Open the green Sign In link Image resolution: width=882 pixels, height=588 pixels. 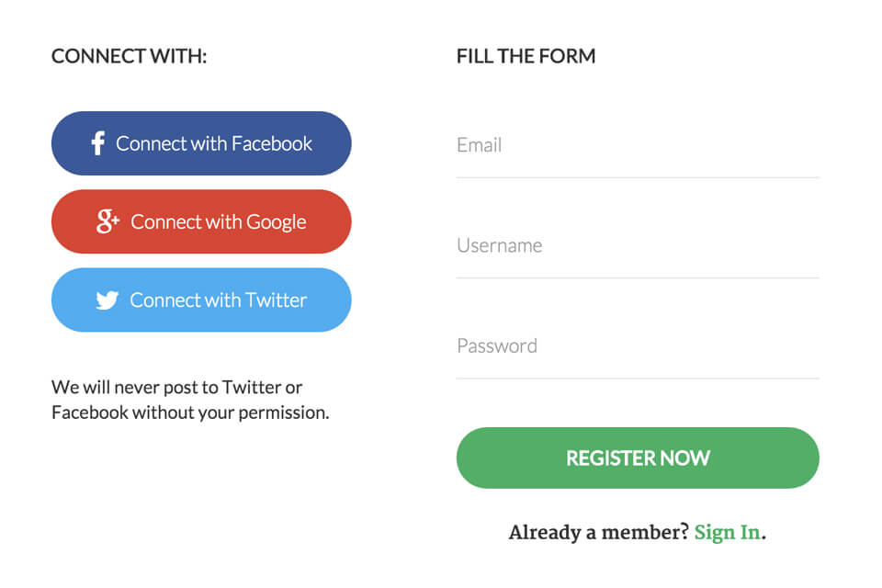(x=727, y=532)
